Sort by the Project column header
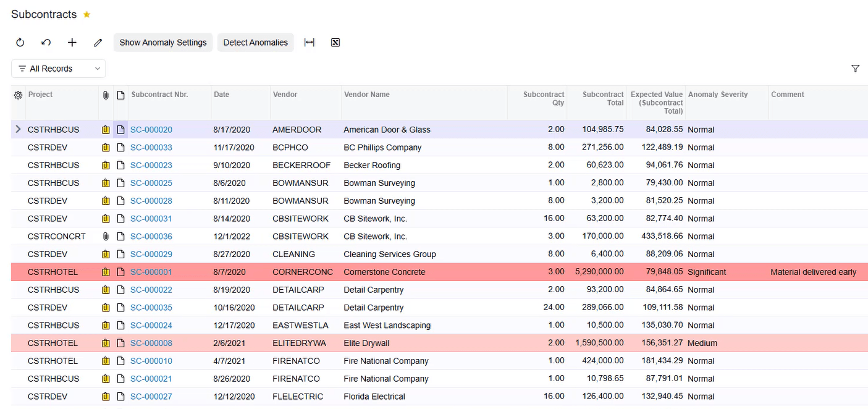This screenshot has width=868, height=409. pyautogui.click(x=41, y=95)
